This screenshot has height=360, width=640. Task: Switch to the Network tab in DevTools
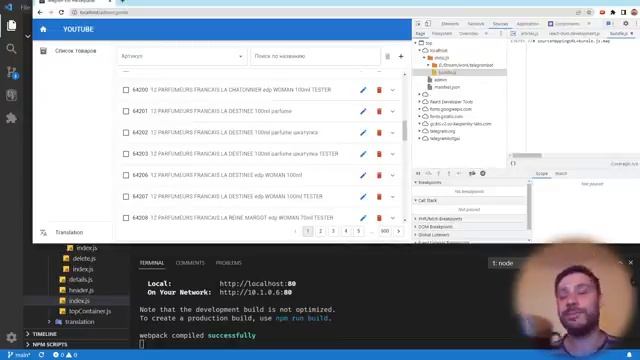tap(476, 24)
